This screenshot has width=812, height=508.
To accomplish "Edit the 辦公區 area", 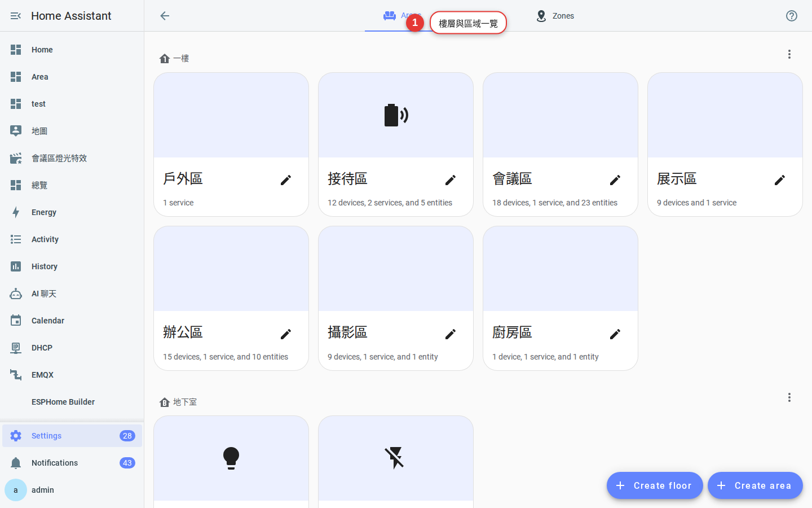I will point(286,334).
